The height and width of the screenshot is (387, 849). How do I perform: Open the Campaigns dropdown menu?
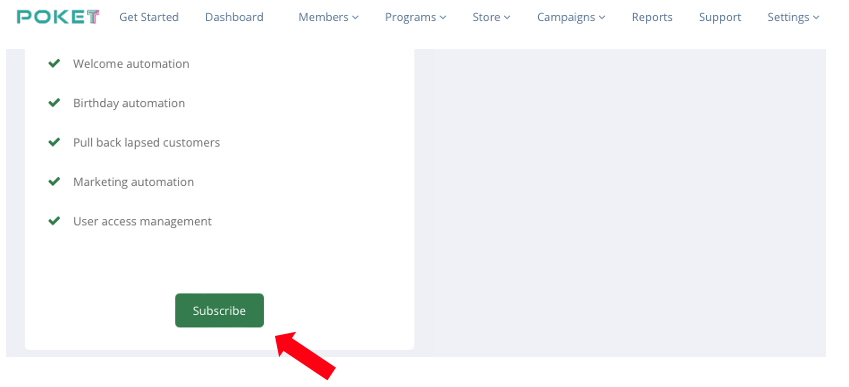click(571, 17)
